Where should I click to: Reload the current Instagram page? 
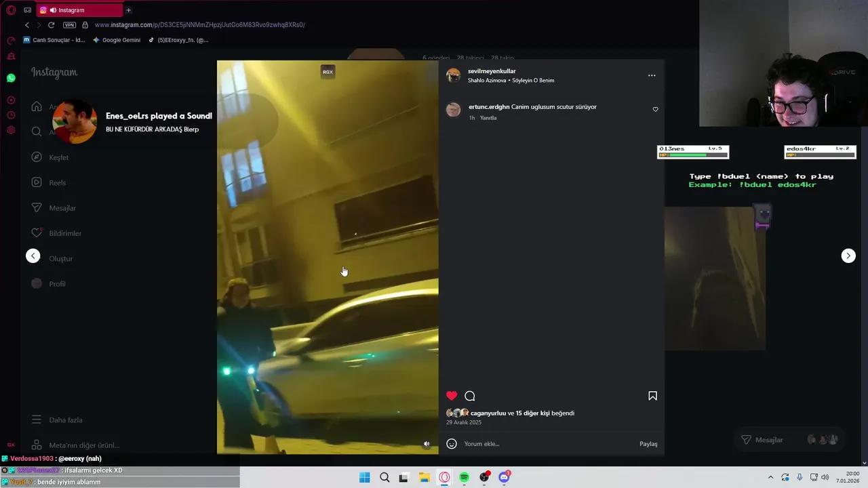(51, 25)
